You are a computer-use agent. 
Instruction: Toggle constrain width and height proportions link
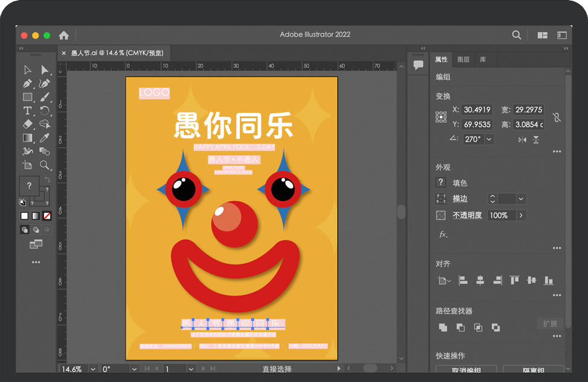[x=556, y=117]
